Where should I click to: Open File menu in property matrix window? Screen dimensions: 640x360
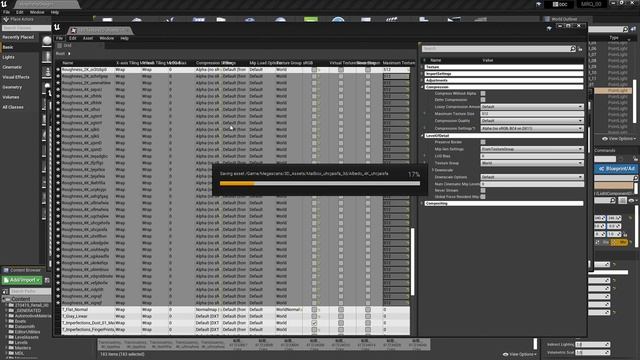tap(59, 38)
